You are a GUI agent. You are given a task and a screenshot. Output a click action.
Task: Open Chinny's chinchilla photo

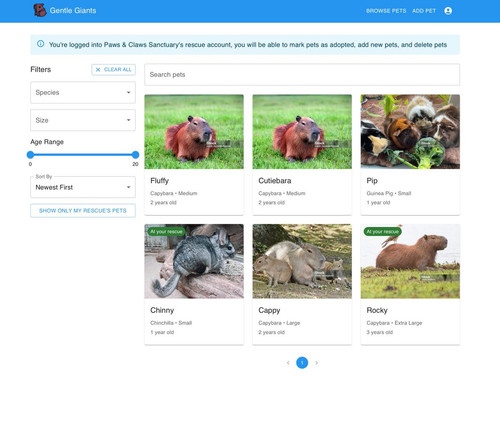point(194,261)
